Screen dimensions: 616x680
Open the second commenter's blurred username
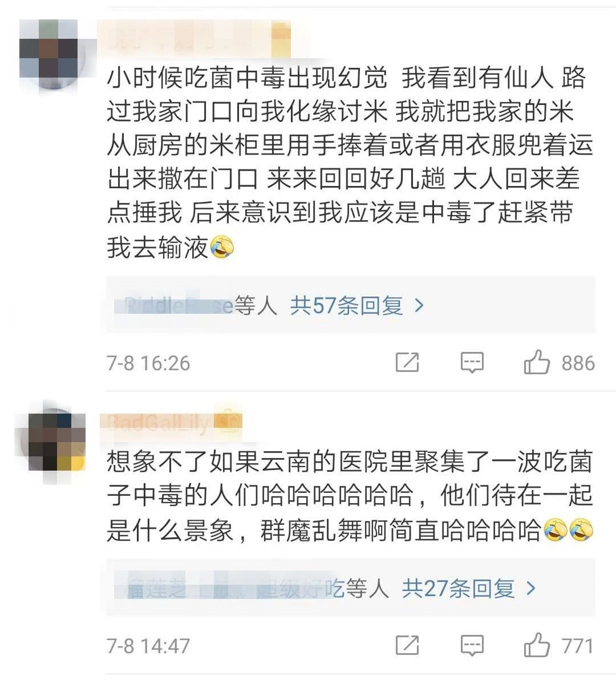[x=171, y=422]
